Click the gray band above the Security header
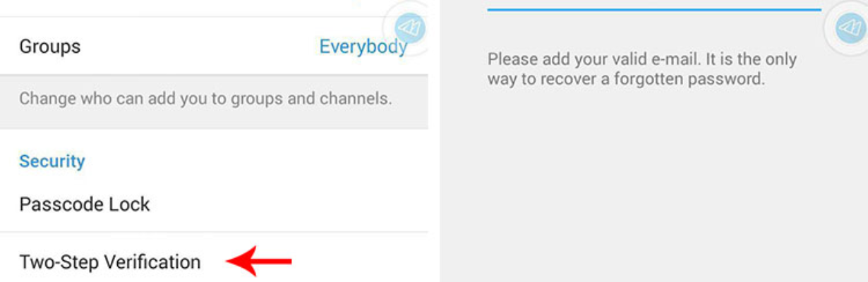Screen dimensions: 868x282 coord(214,119)
